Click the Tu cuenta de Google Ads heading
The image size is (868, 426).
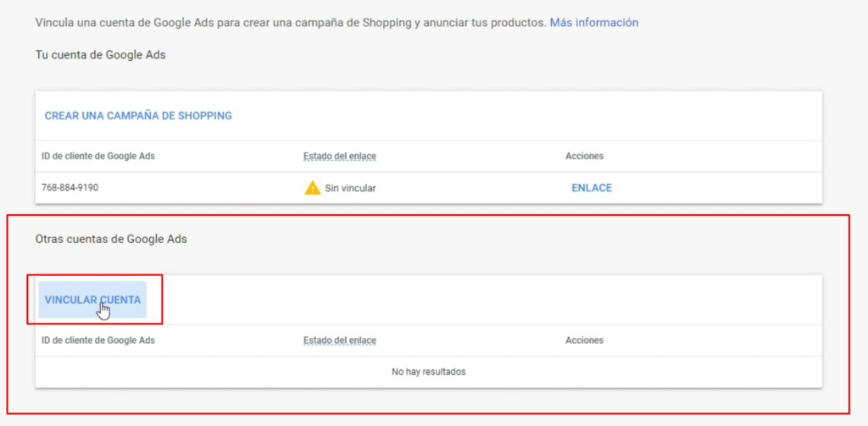click(100, 55)
